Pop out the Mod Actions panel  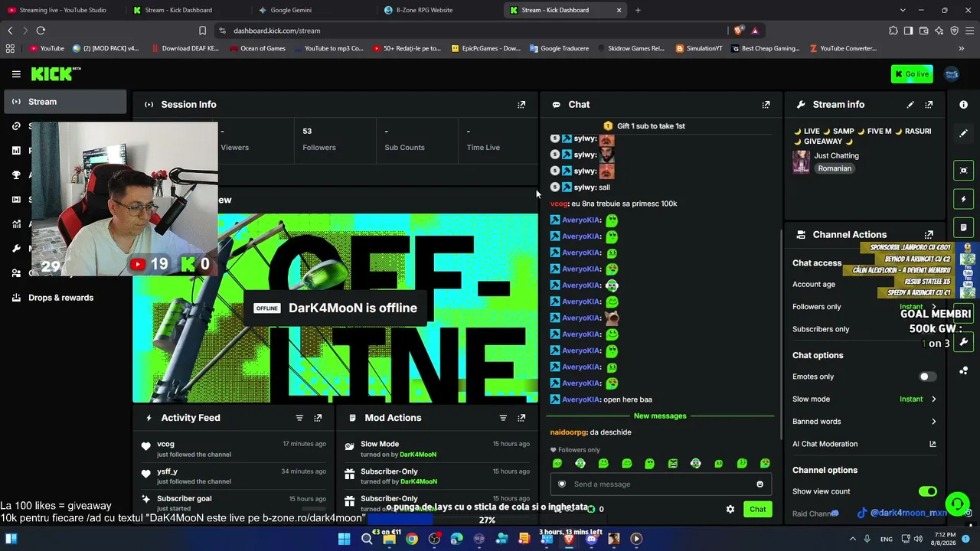(521, 418)
